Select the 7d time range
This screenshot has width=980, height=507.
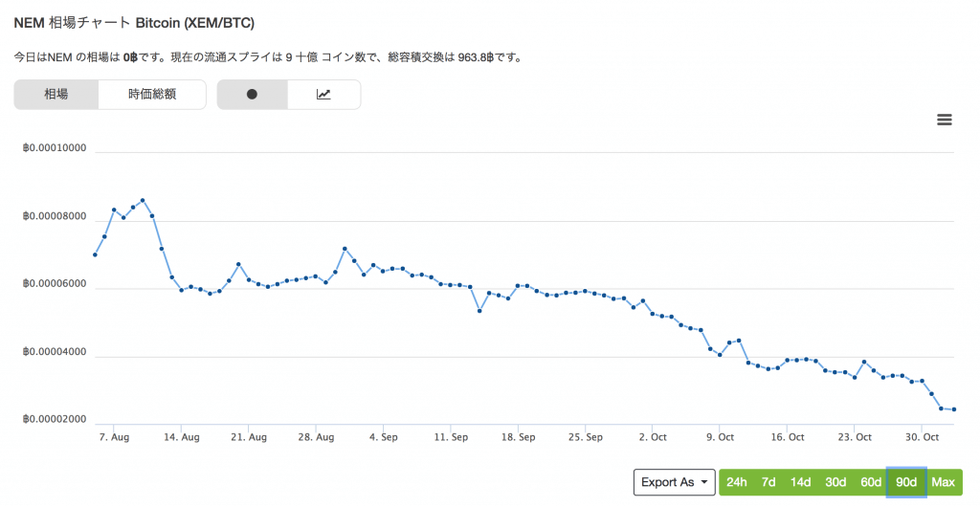[768, 482]
